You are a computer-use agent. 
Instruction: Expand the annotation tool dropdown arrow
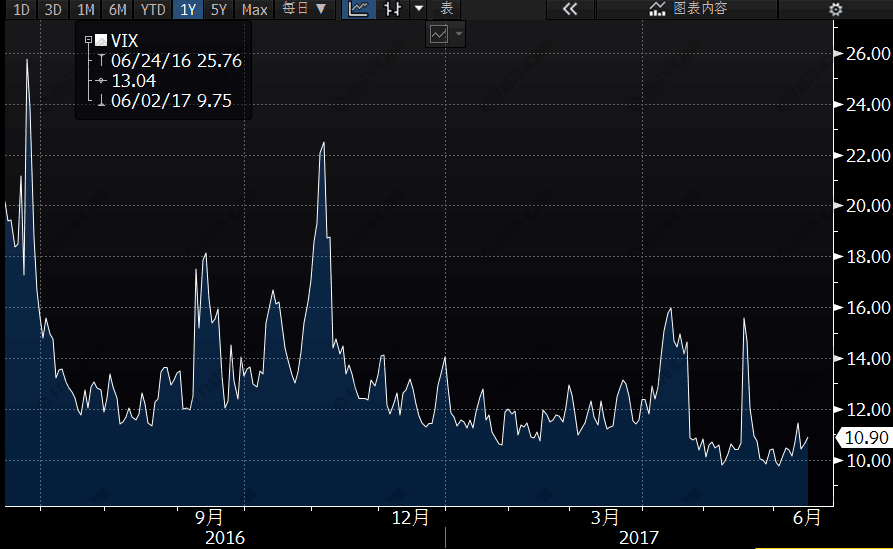tap(458, 34)
